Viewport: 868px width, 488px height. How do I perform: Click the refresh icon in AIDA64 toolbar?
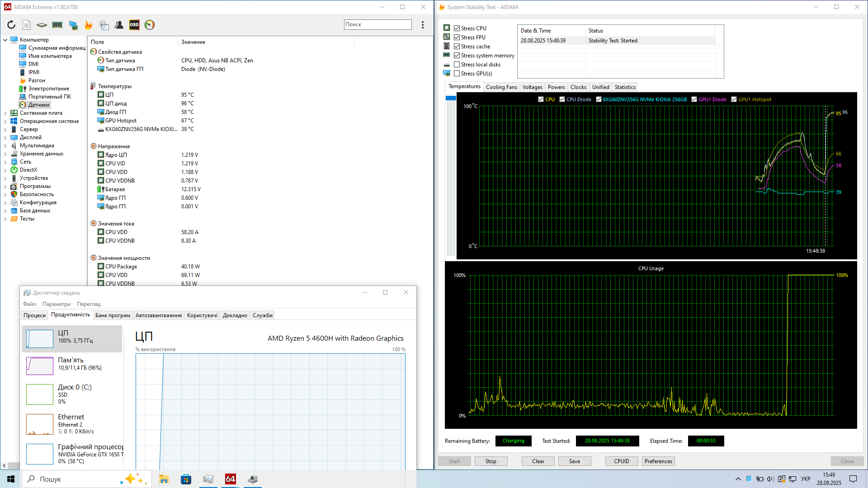[x=11, y=25]
